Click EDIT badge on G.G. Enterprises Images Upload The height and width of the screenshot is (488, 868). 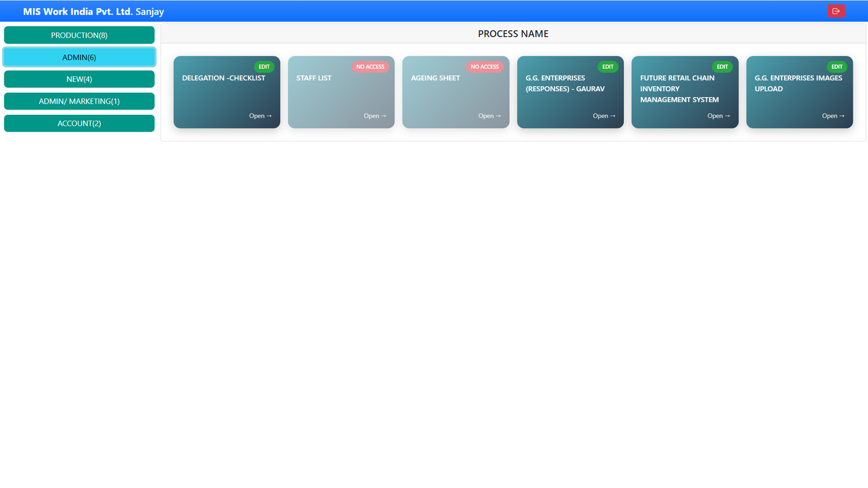(x=837, y=67)
